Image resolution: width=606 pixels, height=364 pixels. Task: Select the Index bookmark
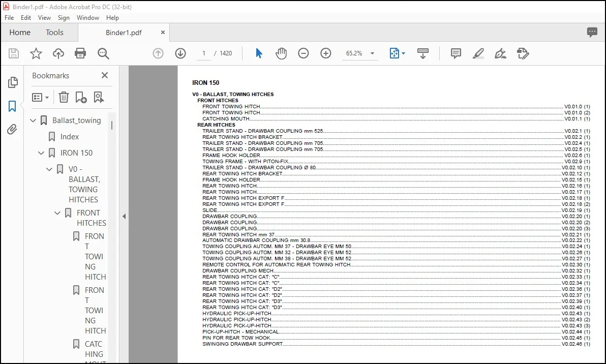pos(70,137)
